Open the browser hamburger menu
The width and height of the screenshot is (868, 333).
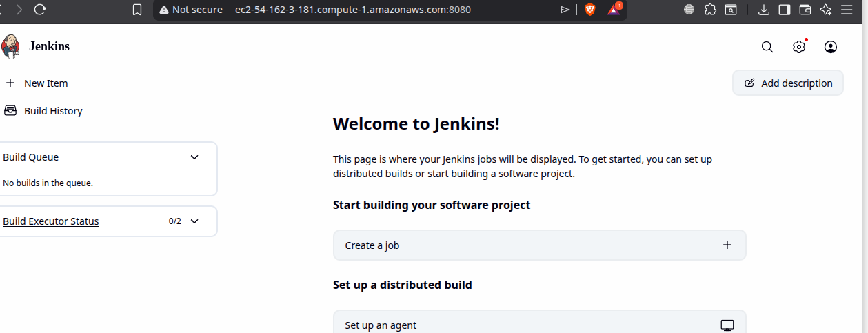coord(847,10)
